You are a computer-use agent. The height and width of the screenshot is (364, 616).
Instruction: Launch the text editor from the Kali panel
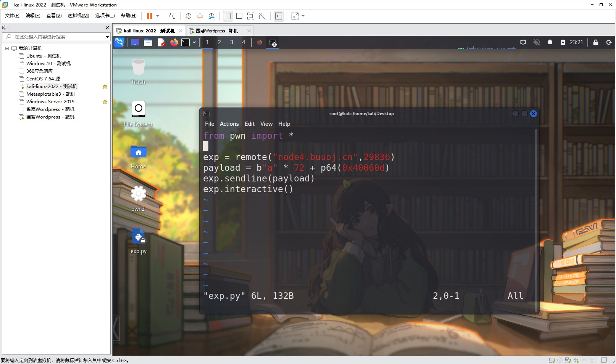(x=161, y=42)
